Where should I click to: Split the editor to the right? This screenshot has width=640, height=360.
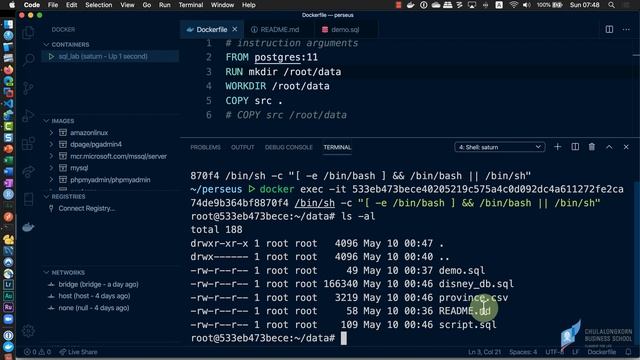pyautogui.click(x=609, y=29)
